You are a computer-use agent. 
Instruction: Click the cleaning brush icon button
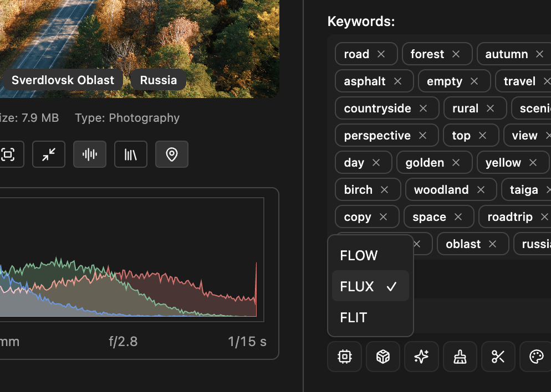[460, 357]
